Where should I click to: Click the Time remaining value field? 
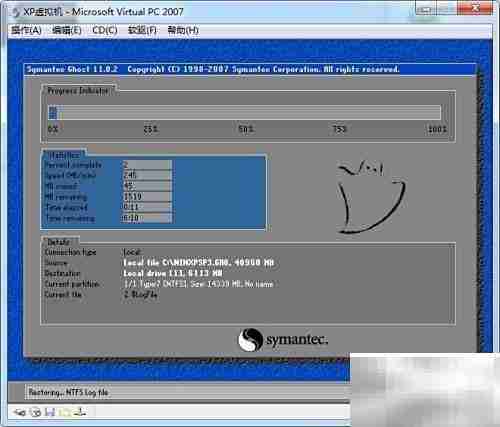click(147, 218)
